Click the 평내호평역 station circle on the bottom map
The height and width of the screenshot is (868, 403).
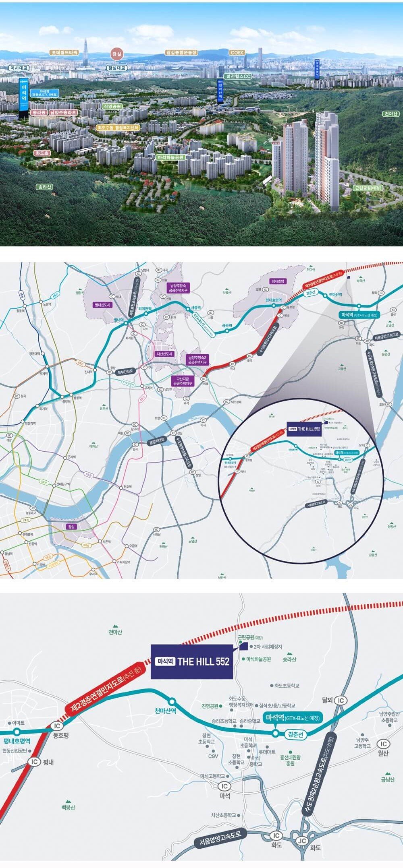pos(17,732)
